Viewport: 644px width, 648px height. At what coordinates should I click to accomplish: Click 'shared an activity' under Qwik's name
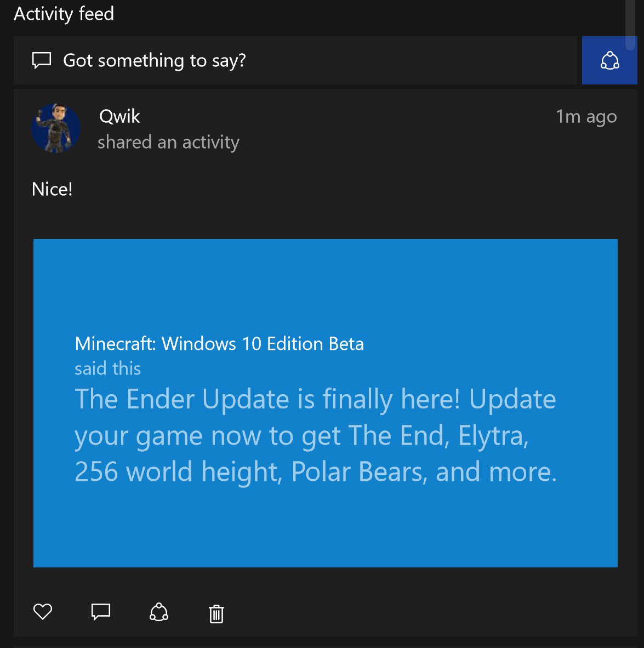tap(168, 142)
